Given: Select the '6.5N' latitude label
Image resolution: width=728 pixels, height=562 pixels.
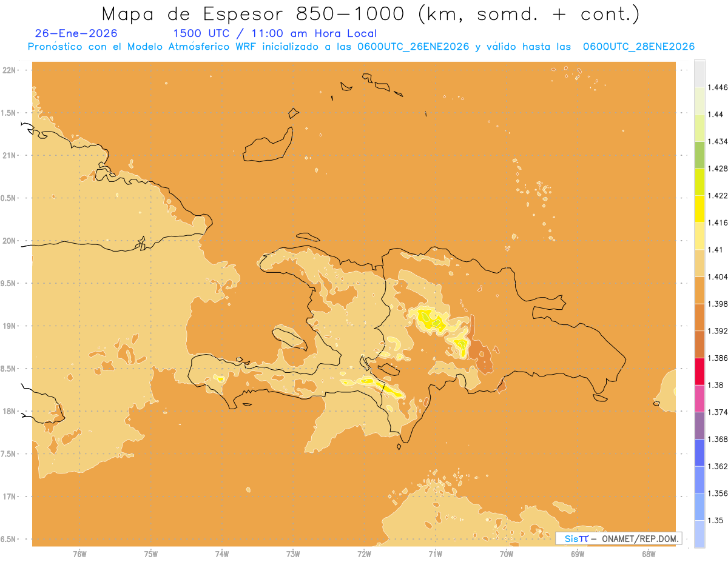Looking at the screenshot, I should tap(8, 539).
